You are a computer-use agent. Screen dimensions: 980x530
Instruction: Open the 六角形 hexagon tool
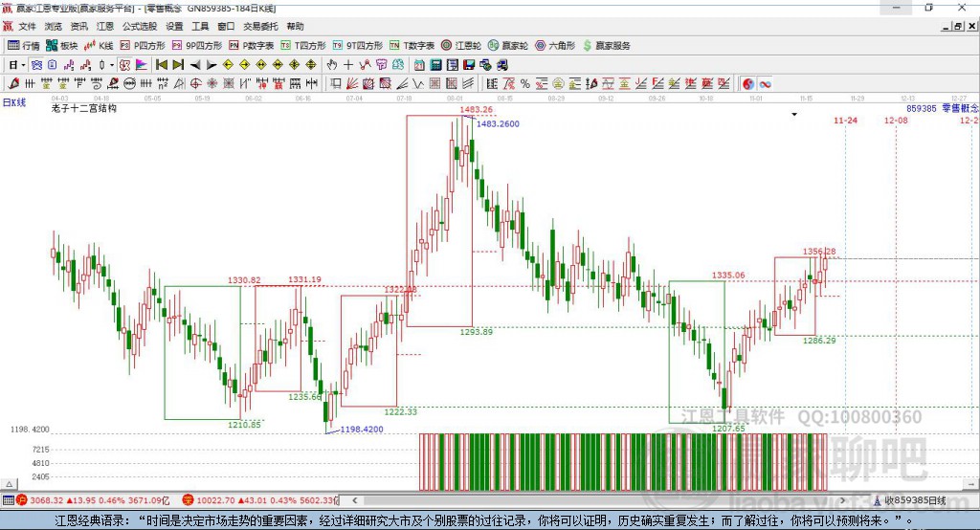pos(555,46)
